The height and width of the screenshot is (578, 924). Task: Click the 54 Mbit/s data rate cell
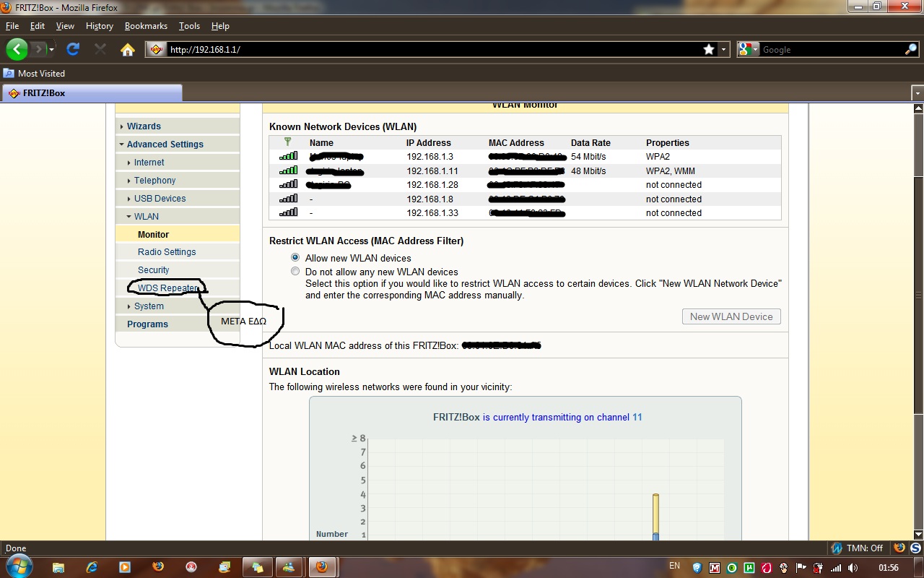(x=588, y=157)
